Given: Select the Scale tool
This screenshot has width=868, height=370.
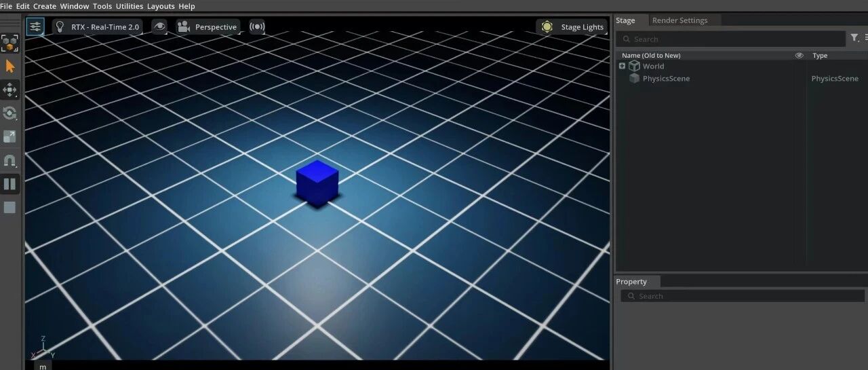Looking at the screenshot, I should click(9, 136).
